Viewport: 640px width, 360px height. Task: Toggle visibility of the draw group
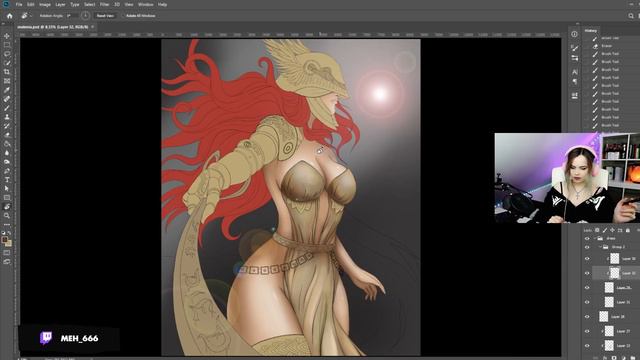point(587,238)
